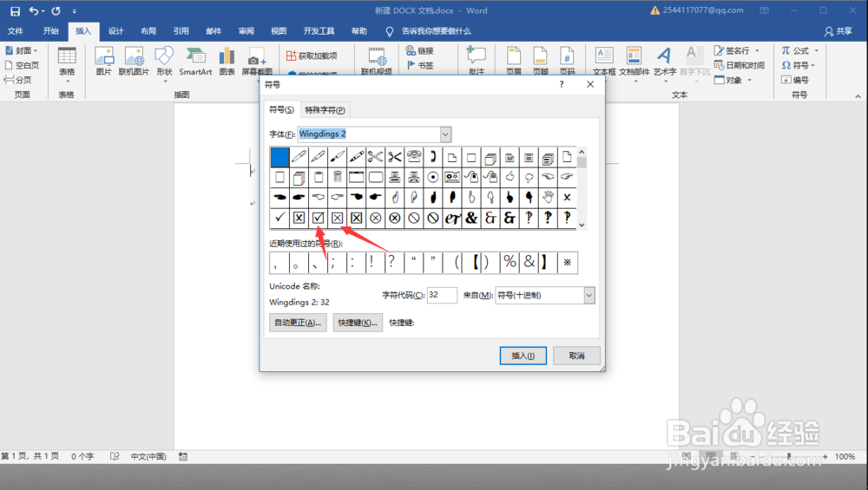Expand the 公式 equation dropdown
The width and height of the screenshot is (868, 490).
click(x=817, y=51)
